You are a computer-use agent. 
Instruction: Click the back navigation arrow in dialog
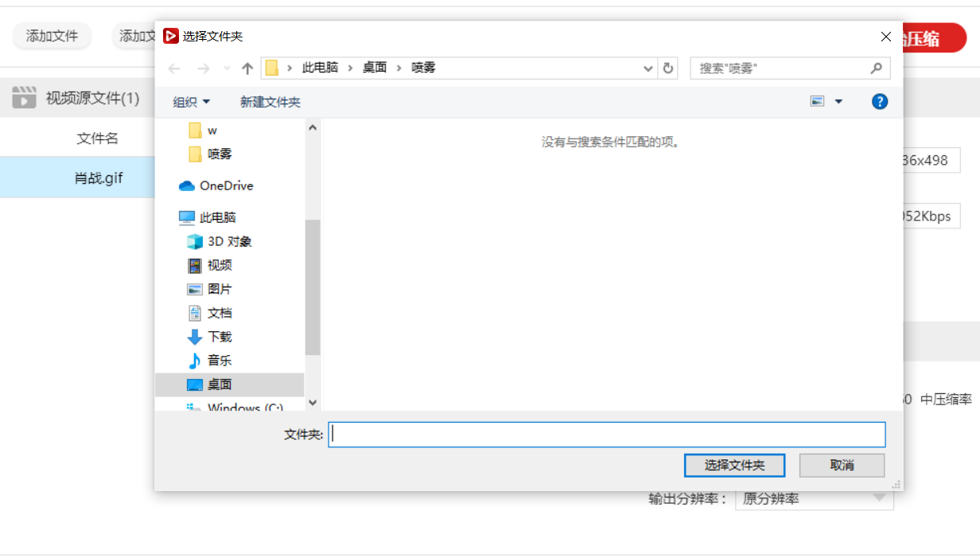[x=174, y=68]
